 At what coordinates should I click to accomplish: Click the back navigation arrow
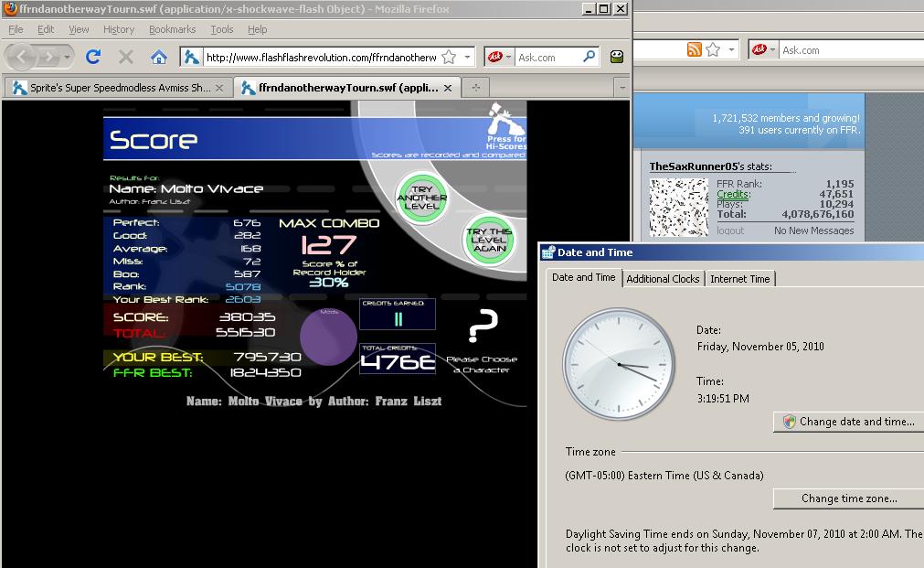coord(23,57)
